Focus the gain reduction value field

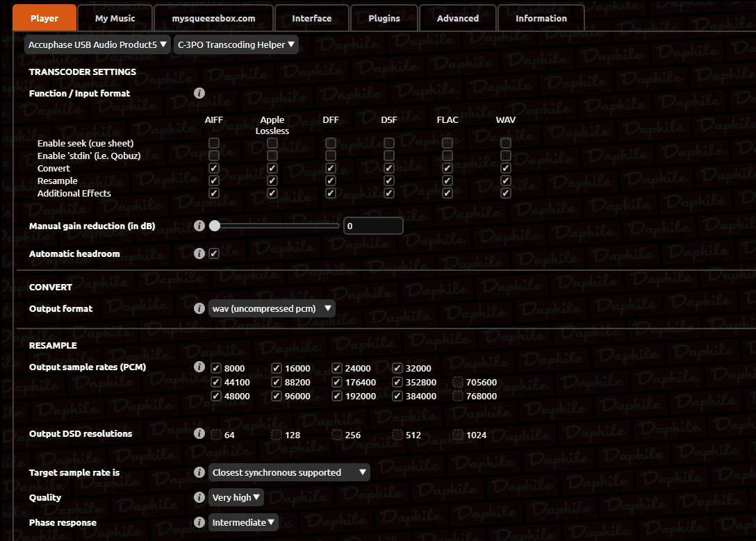[x=373, y=226]
